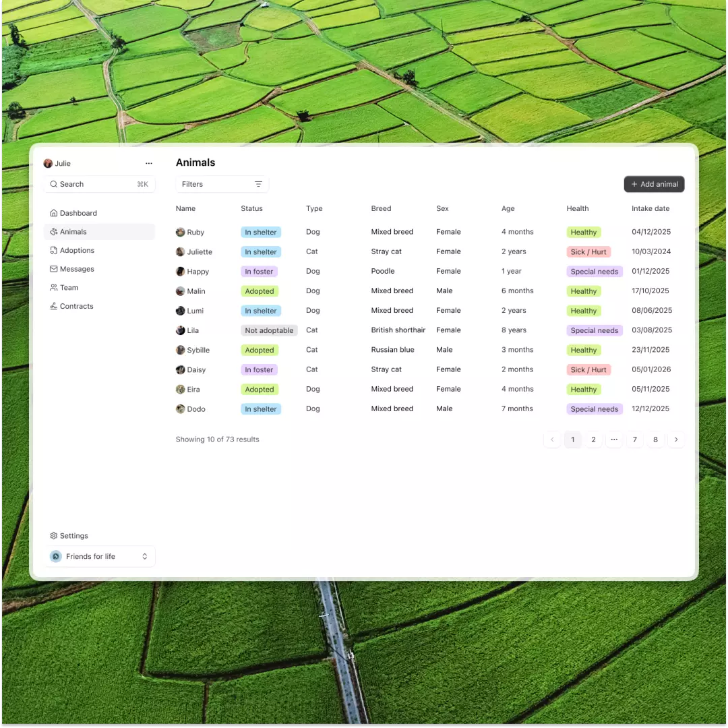Go to next page with right chevron
Screen dimensions: 728x728
[x=675, y=439]
